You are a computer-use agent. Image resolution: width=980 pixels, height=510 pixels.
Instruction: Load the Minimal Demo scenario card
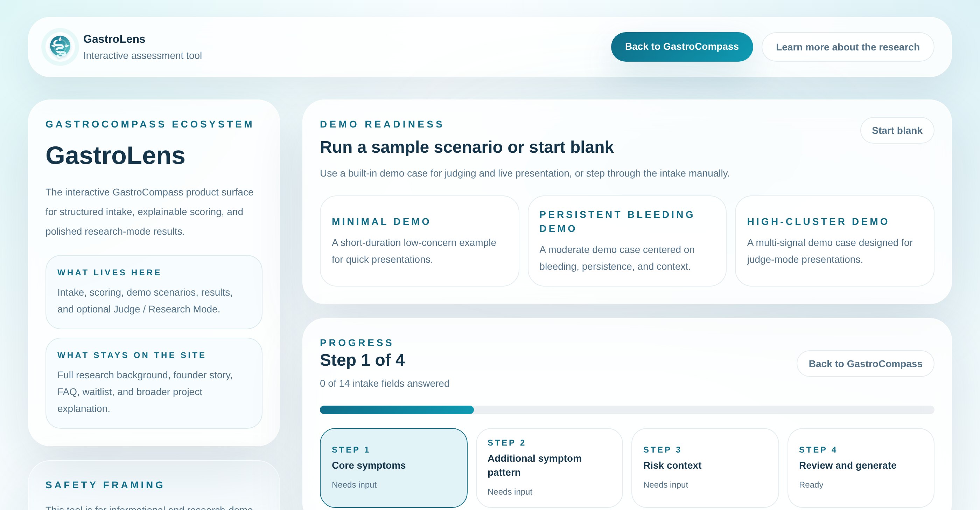coord(419,241)
